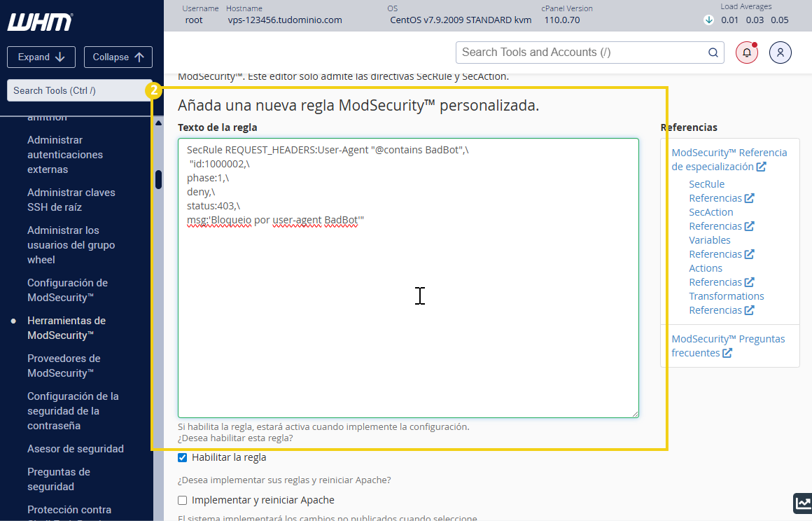The image size is (812, 521).
Task: Open external link icon beside Actions Referencias
Action: (749, 282)
